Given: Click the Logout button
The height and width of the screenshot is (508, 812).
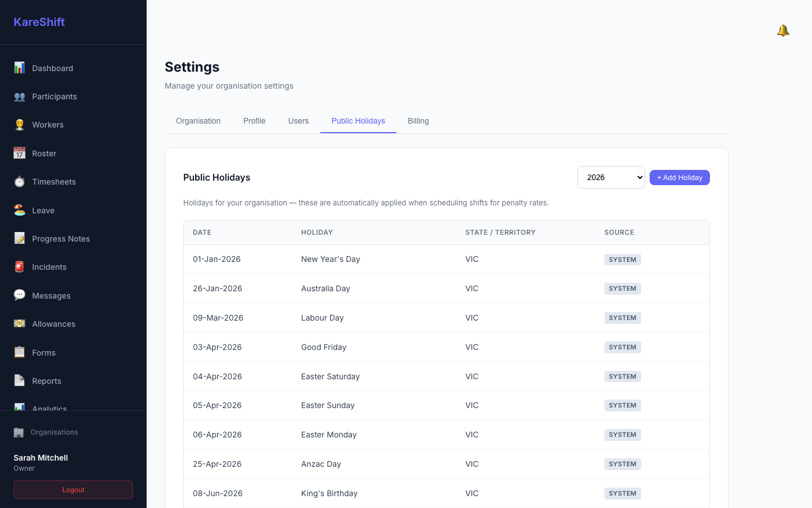Looking at the screenshot, I should coord(73,490).
